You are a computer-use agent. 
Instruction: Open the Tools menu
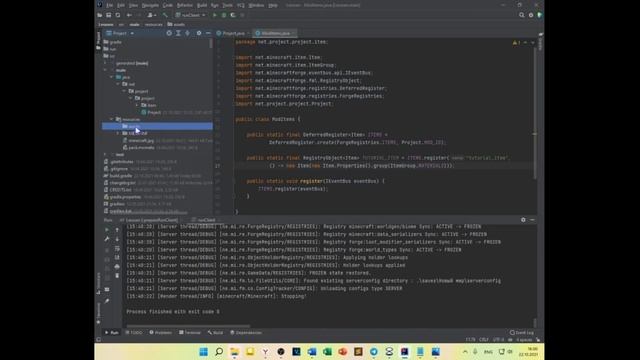pos(227,5)
